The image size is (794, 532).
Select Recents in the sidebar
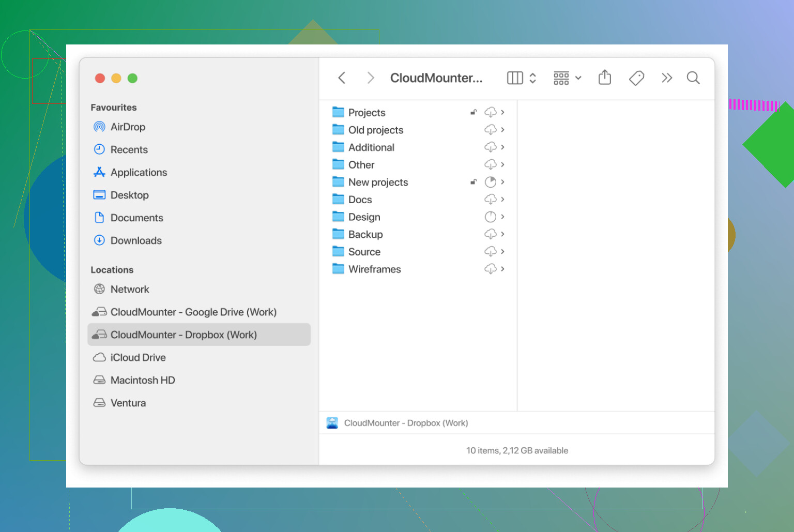pos(199,150)
